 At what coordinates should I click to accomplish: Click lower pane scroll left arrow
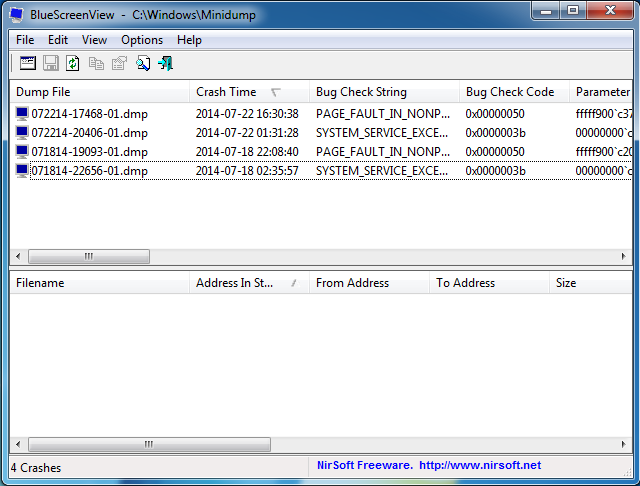coord(18,444)
